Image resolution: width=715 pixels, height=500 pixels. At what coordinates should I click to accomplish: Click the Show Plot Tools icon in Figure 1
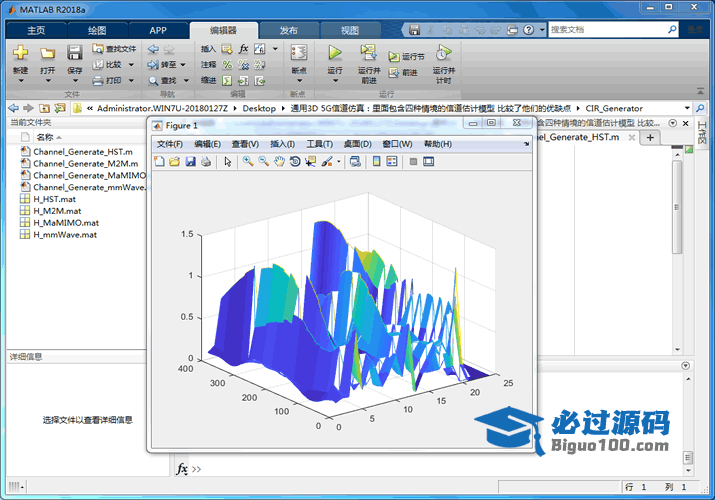click(429, 161)
